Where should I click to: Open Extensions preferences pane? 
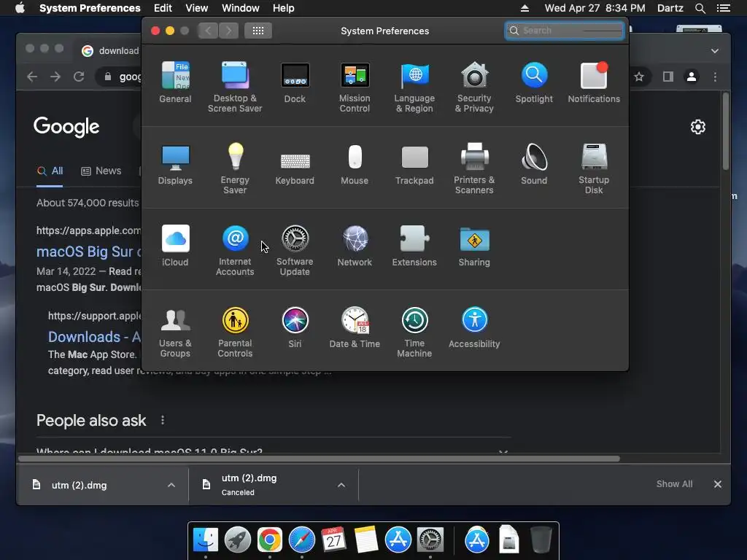(414, 246)
